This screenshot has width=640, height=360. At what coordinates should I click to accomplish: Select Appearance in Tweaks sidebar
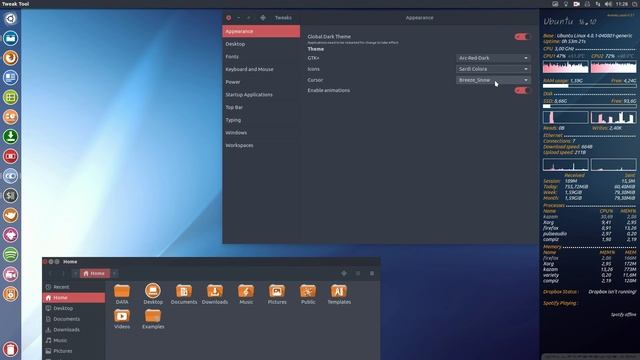point(261,31)
